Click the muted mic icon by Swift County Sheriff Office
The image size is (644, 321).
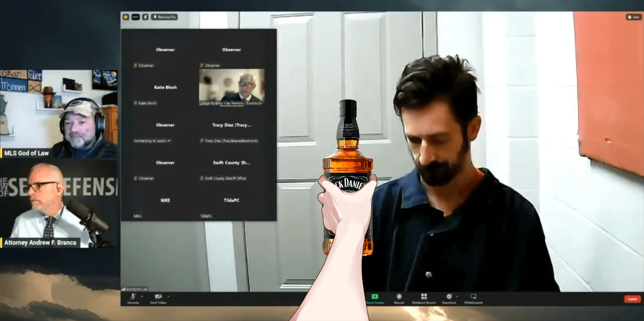click(202, 178)
